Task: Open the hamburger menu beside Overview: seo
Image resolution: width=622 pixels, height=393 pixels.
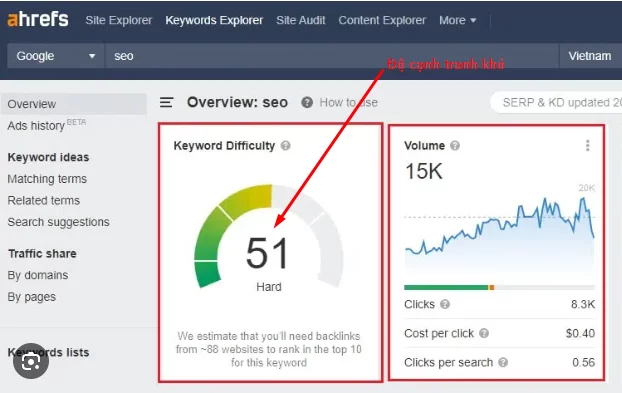Action: [x=167, y=103]
